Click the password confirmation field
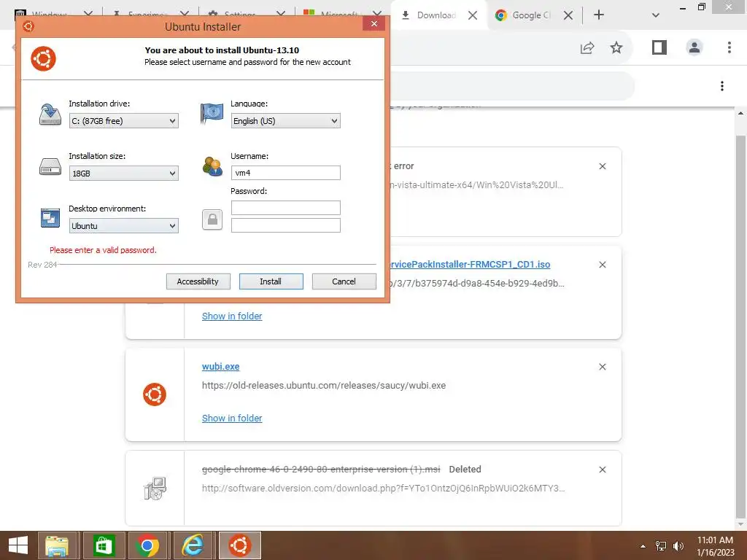 pos(285,225)
